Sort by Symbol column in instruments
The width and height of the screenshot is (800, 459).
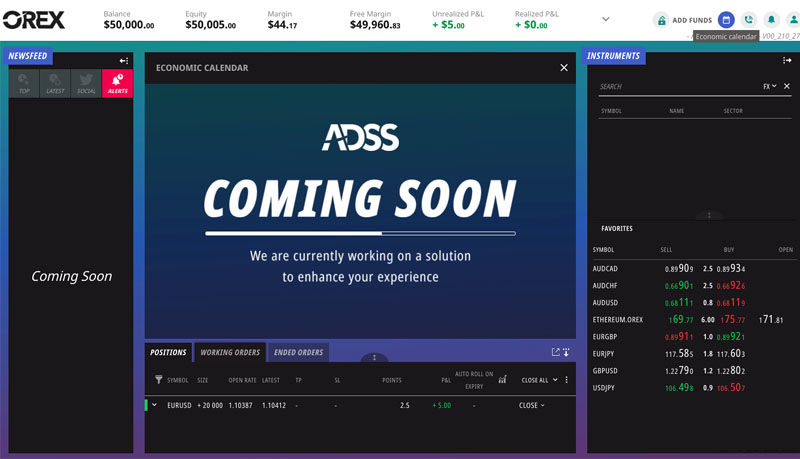point(611,111)
